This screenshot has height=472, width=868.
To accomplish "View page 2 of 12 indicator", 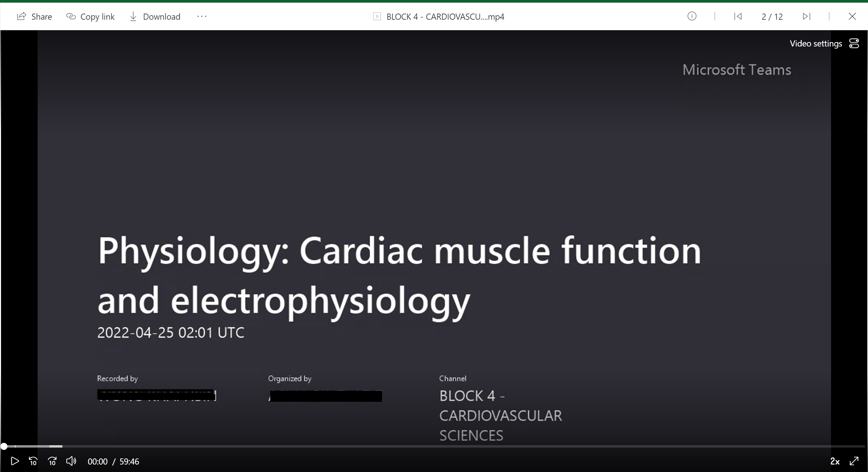I will pyautogui.click(x=772, y=16).
